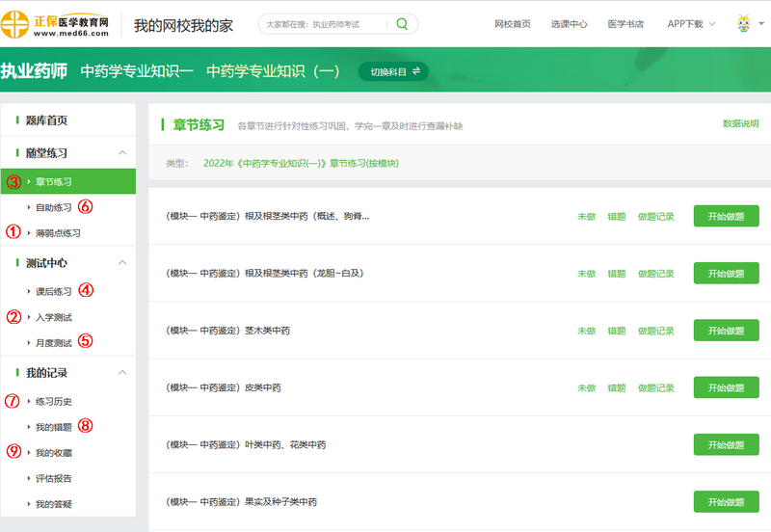
Task: Go to 网校首页 in top navigation
Action: [x=512, y=24]
